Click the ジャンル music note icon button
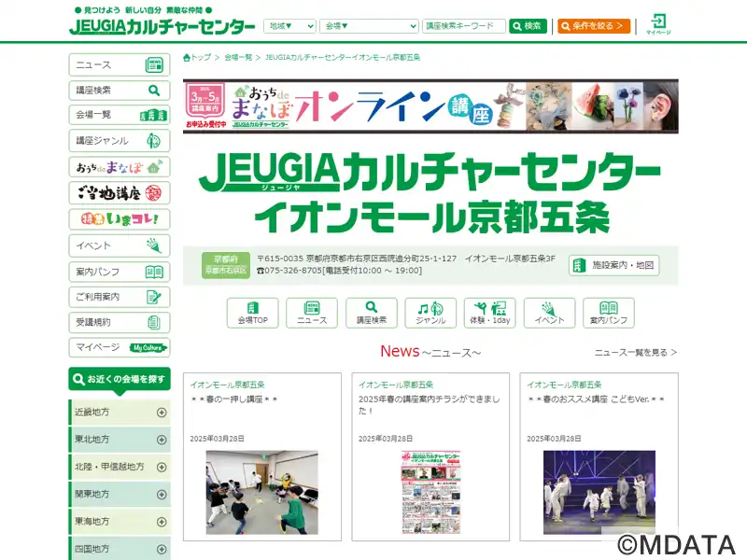This screenshot has width=747, height=560. [430, 313]
